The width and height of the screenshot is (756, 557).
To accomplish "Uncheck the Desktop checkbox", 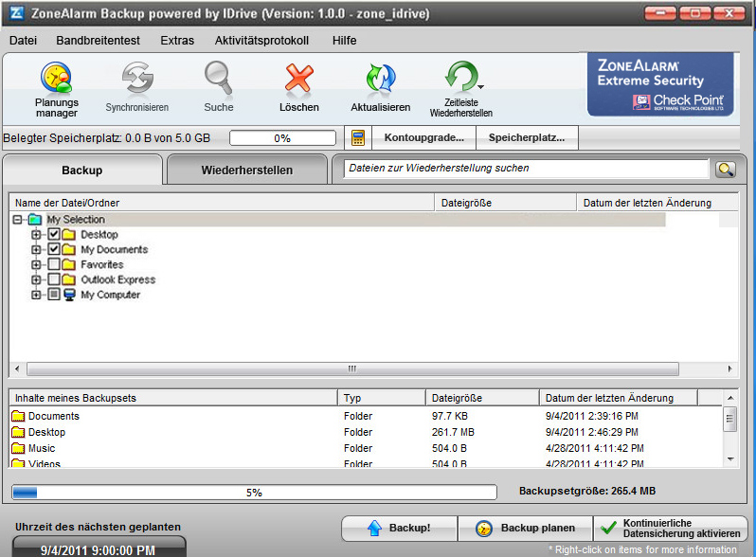I will 54,234.
